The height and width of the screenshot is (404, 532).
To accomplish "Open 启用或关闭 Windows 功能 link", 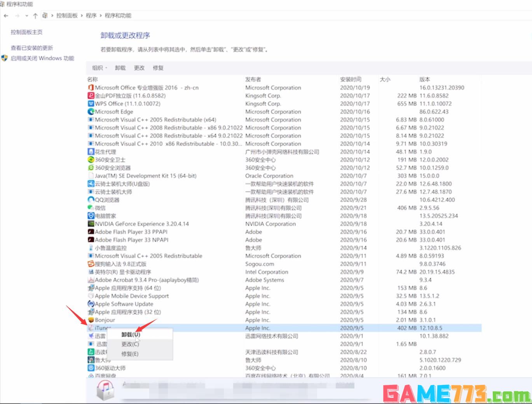I will pos(42,58).
